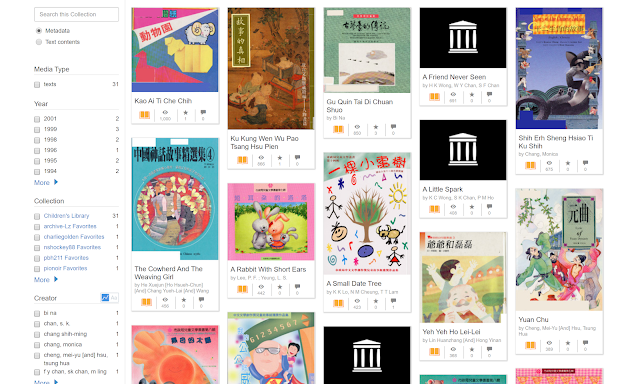Viewport: 640px width, 384px height.
Task: Click eye icon under Shih Erh Sheng Hsiao Ti Ku Shih
Action: 549,163
